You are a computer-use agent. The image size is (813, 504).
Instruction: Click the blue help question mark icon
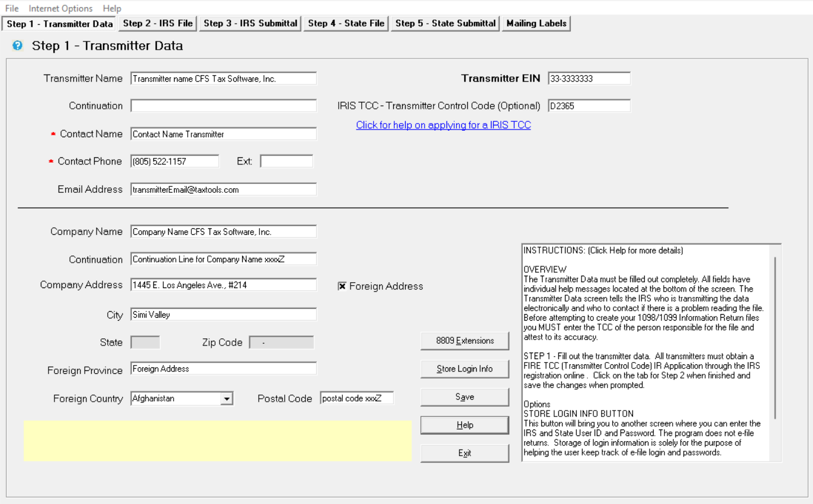tap(17, 46)
